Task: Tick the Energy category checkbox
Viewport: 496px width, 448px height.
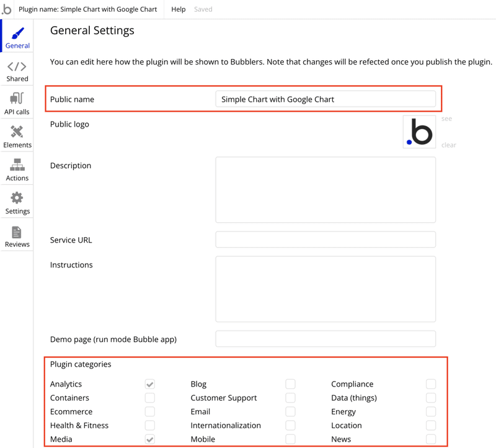Action: coord(431,411)
